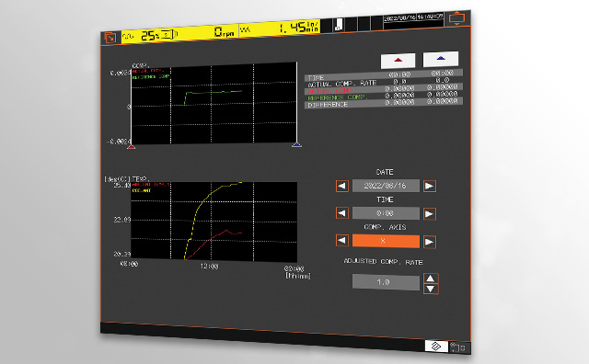Image resolution: width=589 pixels, height=364 pixels.
Task: Step TIME forward with right arrow
Action: [x=430, y=214]
